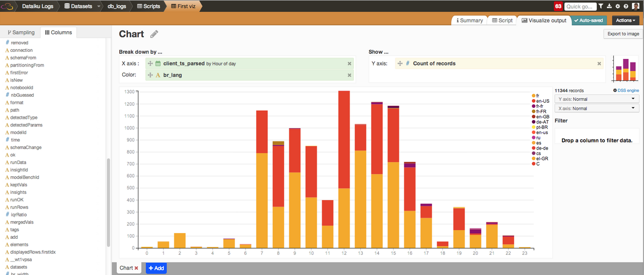This screenshot has width=644, height=275.
Task: Select the keptVals column
Action: pos(19,185)
